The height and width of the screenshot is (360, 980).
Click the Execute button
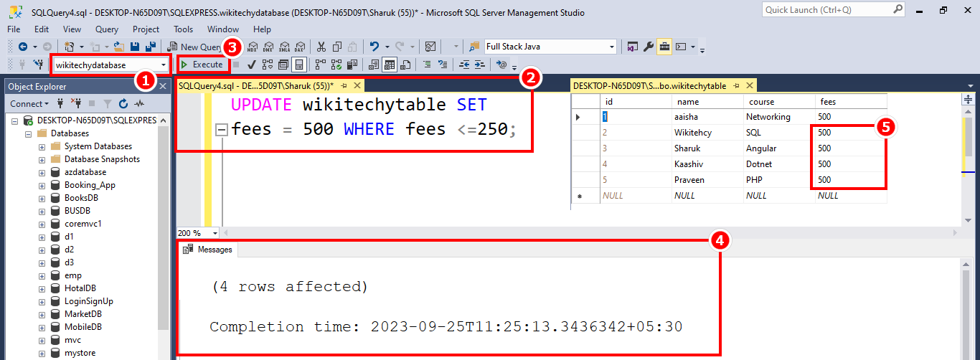coord(202,65)
